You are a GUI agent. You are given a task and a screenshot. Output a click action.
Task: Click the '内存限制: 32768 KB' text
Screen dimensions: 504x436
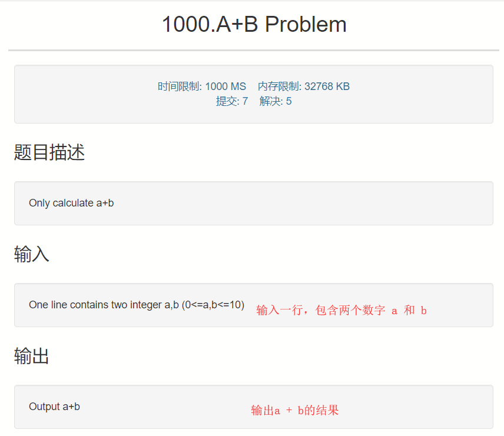coord(304,86)
